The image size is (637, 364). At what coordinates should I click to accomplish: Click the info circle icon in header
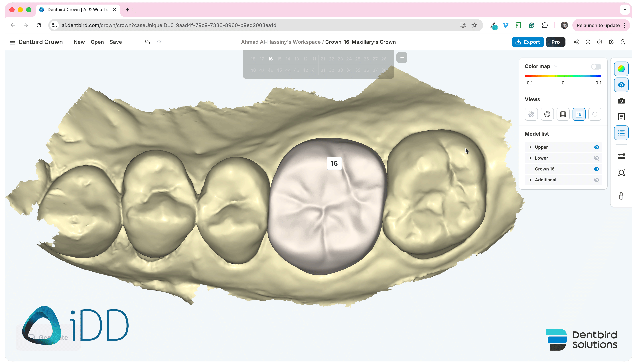(588, 42)
